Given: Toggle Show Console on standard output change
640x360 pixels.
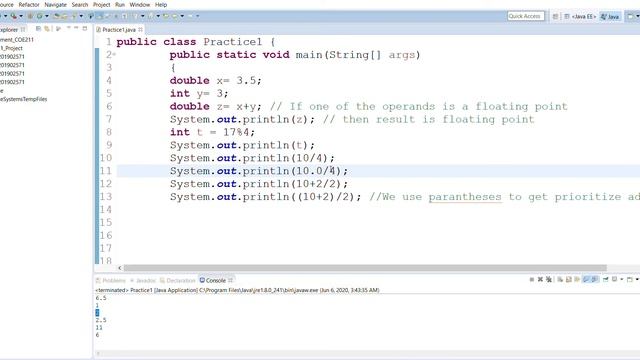Looking at the screenshot, I should (x=586, y=280).
